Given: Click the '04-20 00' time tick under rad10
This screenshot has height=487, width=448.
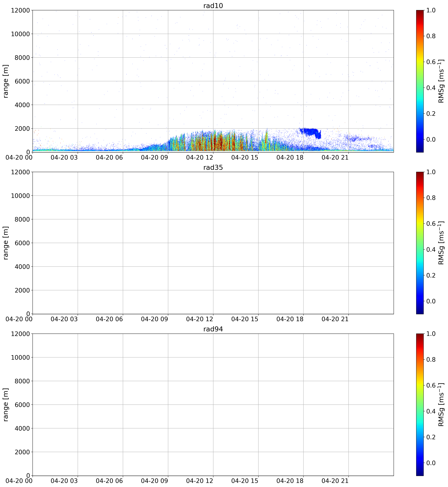Looking at the screenshot, I should point(19,157).
